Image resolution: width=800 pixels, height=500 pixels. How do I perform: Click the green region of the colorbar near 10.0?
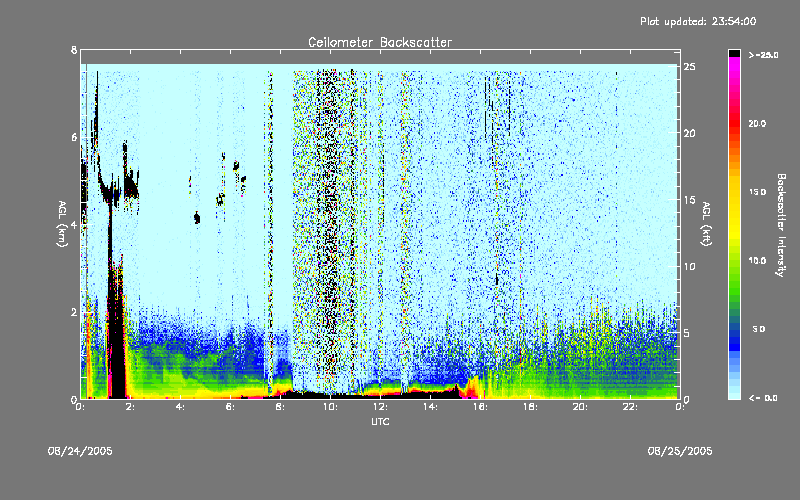pos(734,261)
